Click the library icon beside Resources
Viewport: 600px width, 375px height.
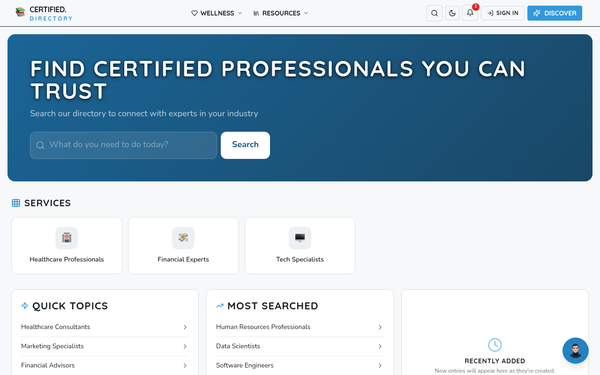point(256,13)
